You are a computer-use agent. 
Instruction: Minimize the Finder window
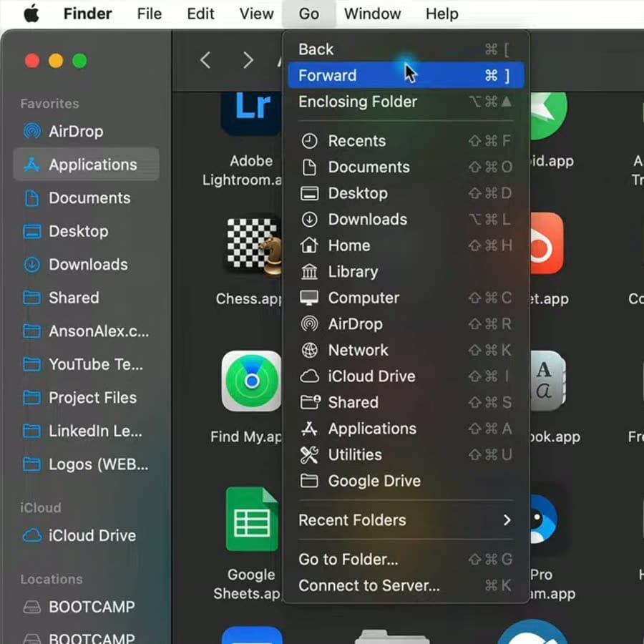click(x=56, y=61)
